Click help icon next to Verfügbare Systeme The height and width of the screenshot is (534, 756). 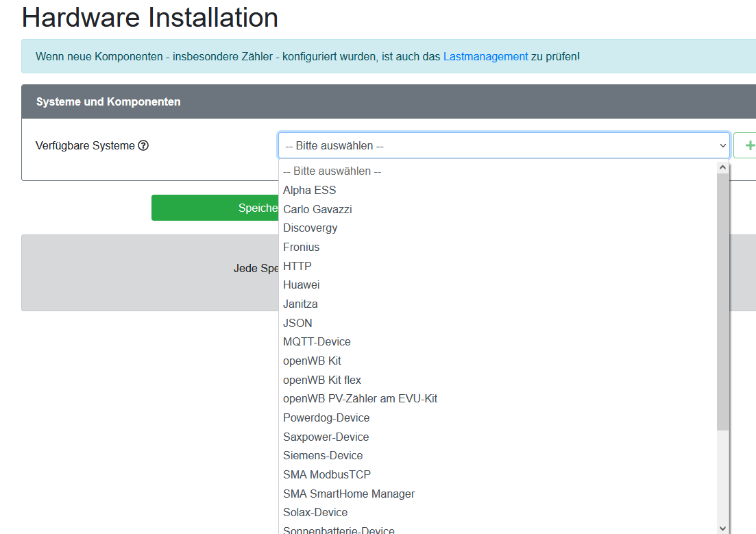143,145
